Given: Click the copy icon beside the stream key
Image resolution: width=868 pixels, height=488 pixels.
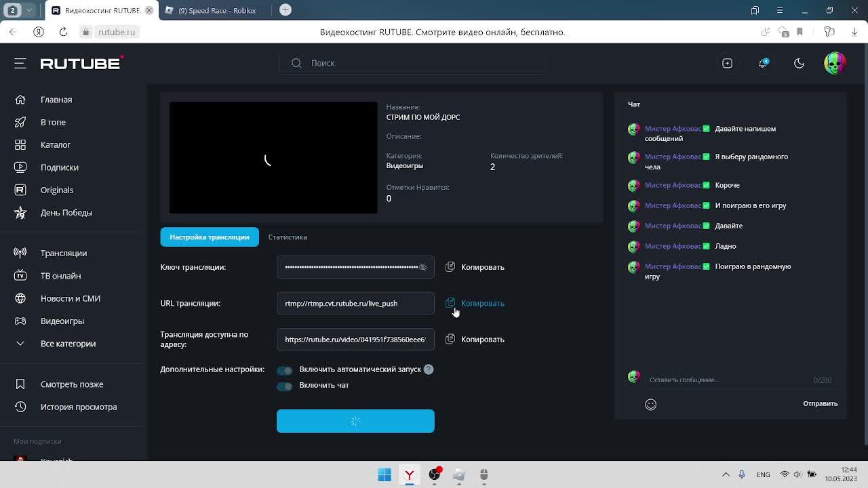Looking at the screenshot, I should tap(450, 267).
